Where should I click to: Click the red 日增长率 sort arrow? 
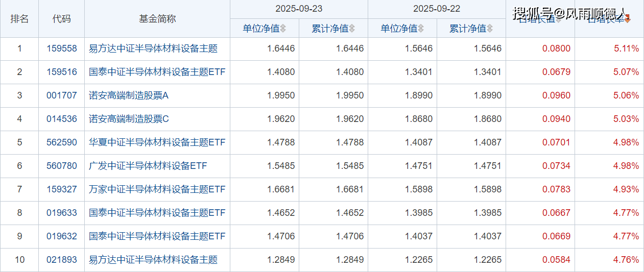pyautogui.click(x=628, y=19)
